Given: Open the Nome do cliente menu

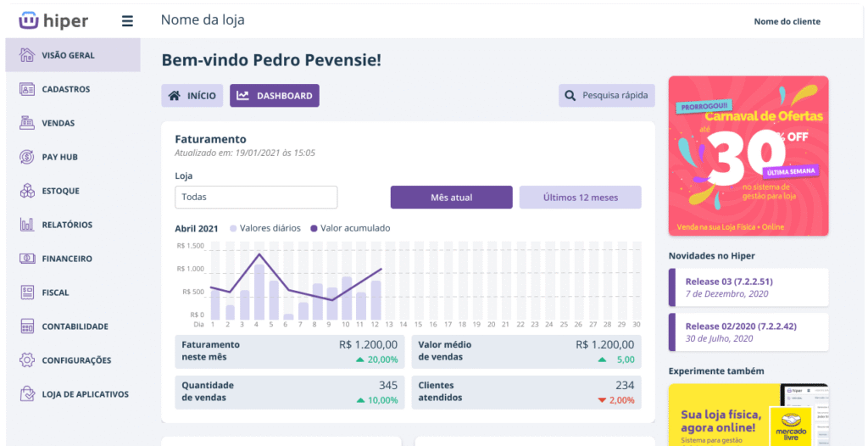Looking at the screenshot, I should point(787,21).
